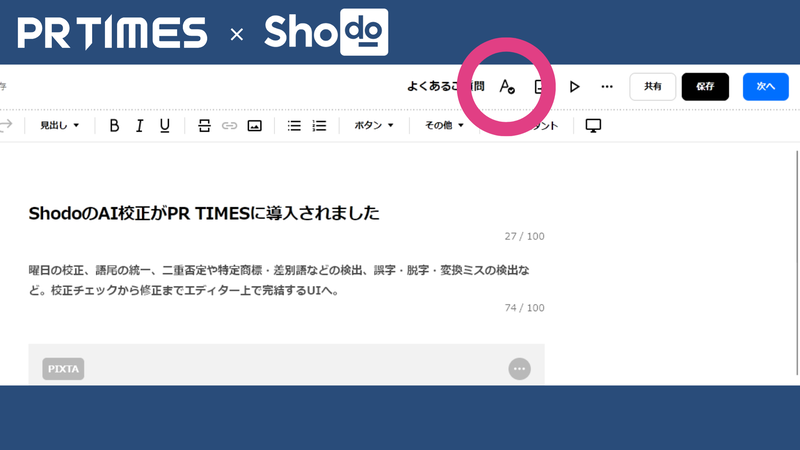This screenshot has height=450, width=800.
Task: Click the black 保存 save button
Action: coord(705,87)
